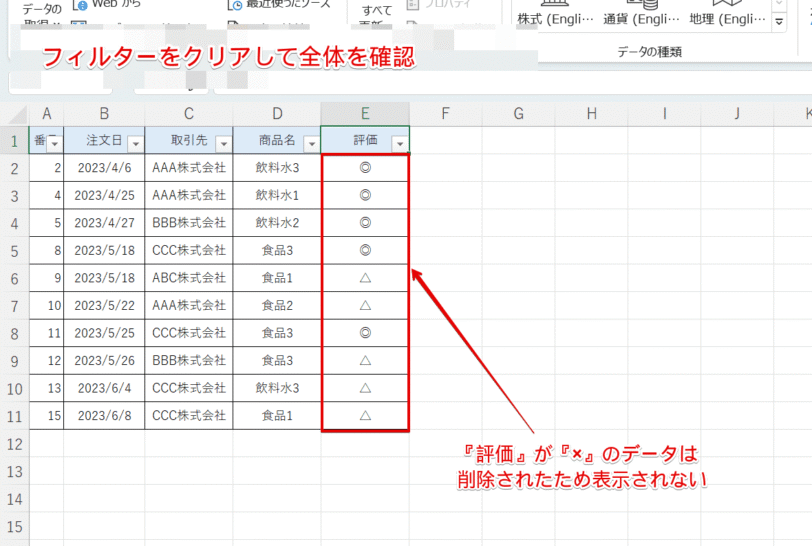
Task: Select row 11 header
Action: 14,416
